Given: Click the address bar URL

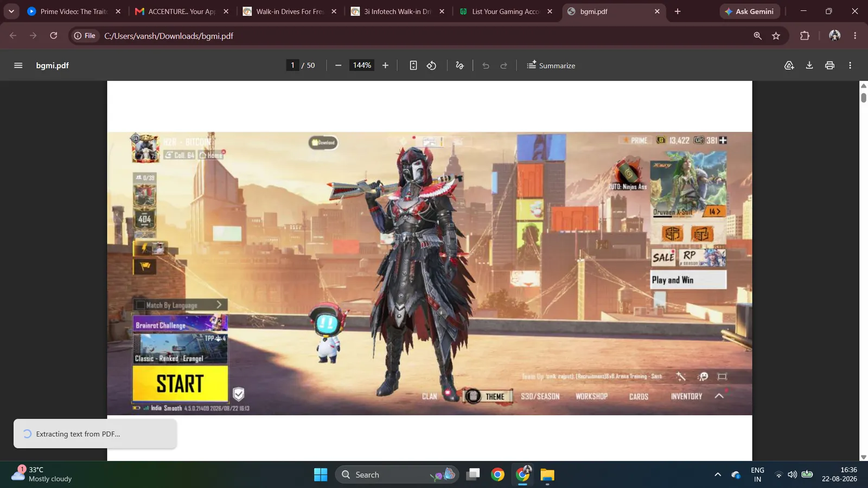Looking at the screenshot, I should (x=169, y=36).
